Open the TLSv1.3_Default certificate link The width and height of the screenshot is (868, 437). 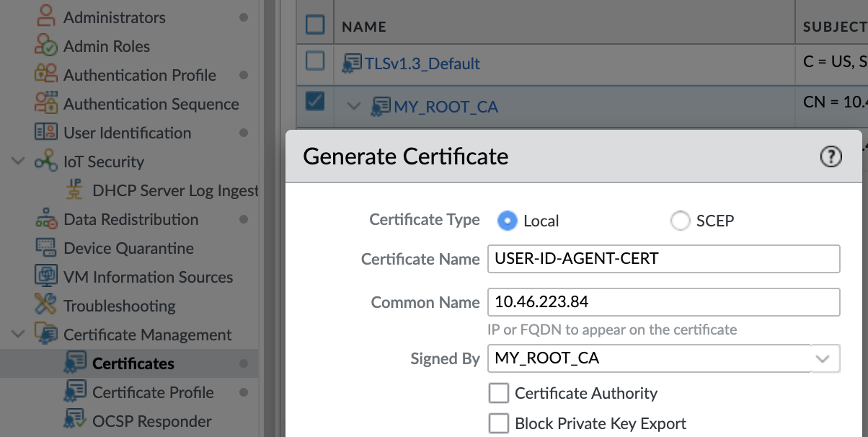tap(422, 63)
